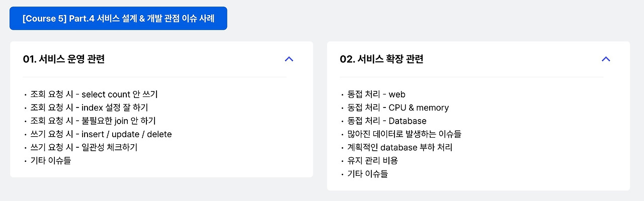Image resolution: width=644 pixels, height=201 pixels.
Task: Open the 동접 처리 - Database item
Action: [x=387, y=121]
